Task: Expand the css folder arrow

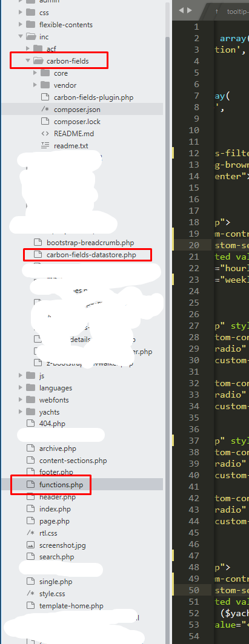Action: click(21, 13)
